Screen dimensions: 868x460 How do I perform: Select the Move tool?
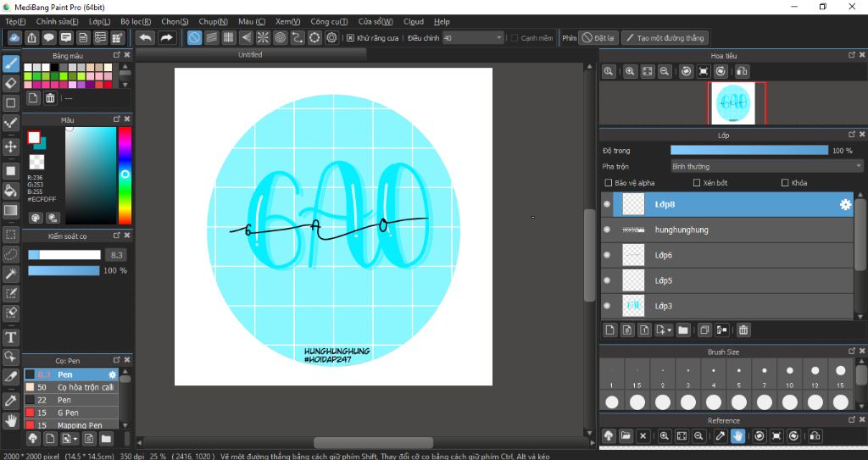10,147
